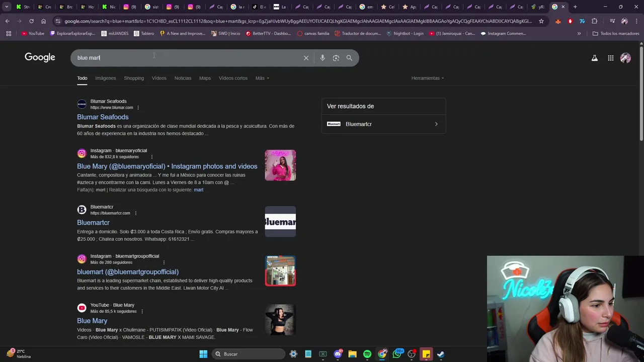
Task: Open WhatsApp from the taskbar
Action: pos(397,354)
